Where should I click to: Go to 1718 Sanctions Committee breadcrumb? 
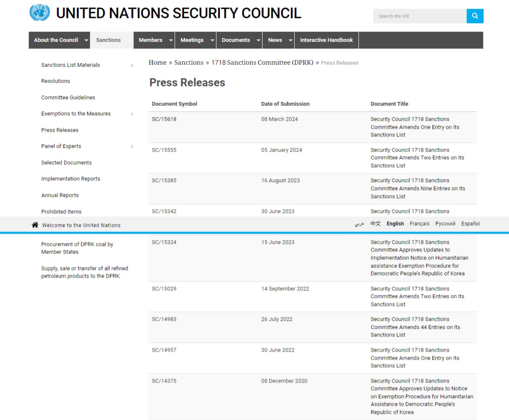tap(262, 62)
